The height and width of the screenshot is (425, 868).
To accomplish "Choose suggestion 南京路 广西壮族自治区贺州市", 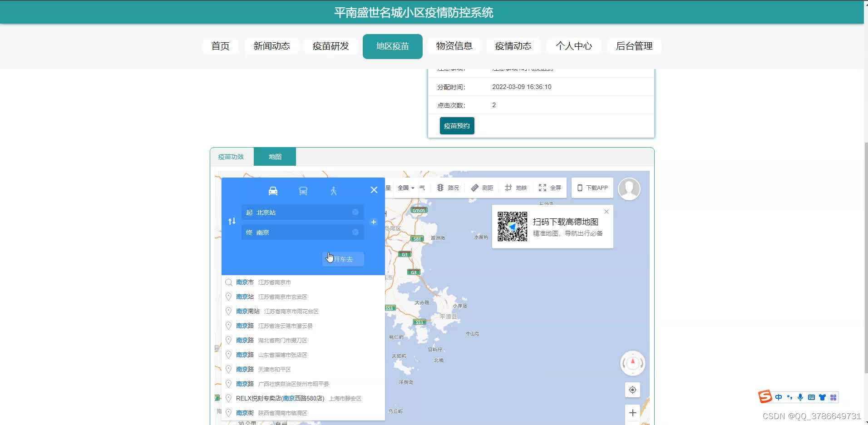I will [x=303, y=384].
